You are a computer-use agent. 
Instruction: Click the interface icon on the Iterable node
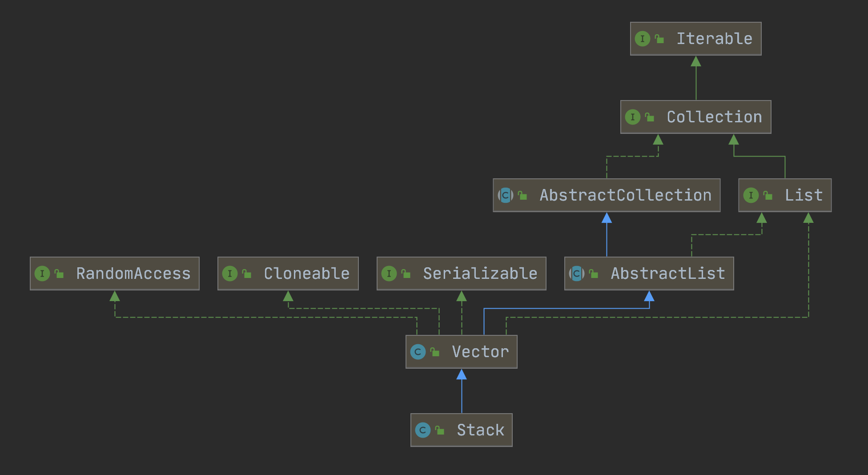(642, 39)
